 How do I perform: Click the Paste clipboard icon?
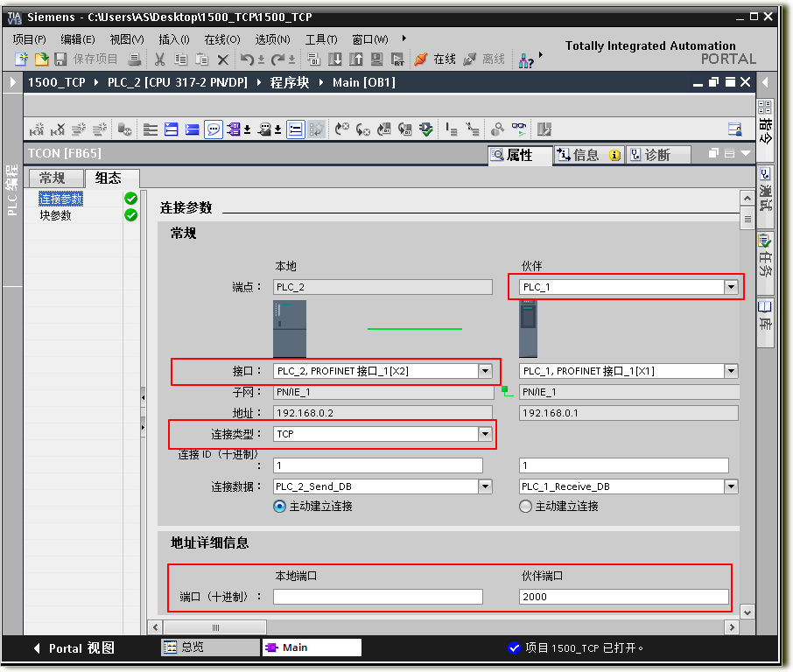(x=202, y=59)
